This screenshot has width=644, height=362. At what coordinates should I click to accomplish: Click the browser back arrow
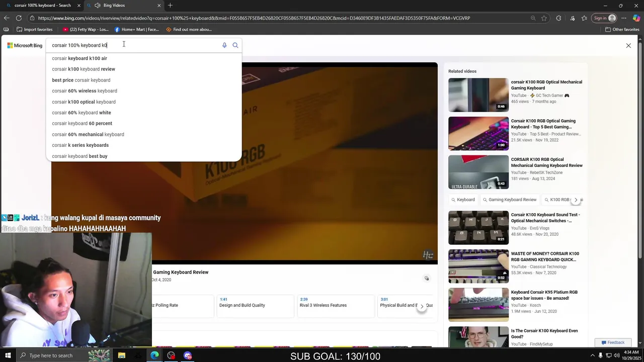(x=7, y=18)
